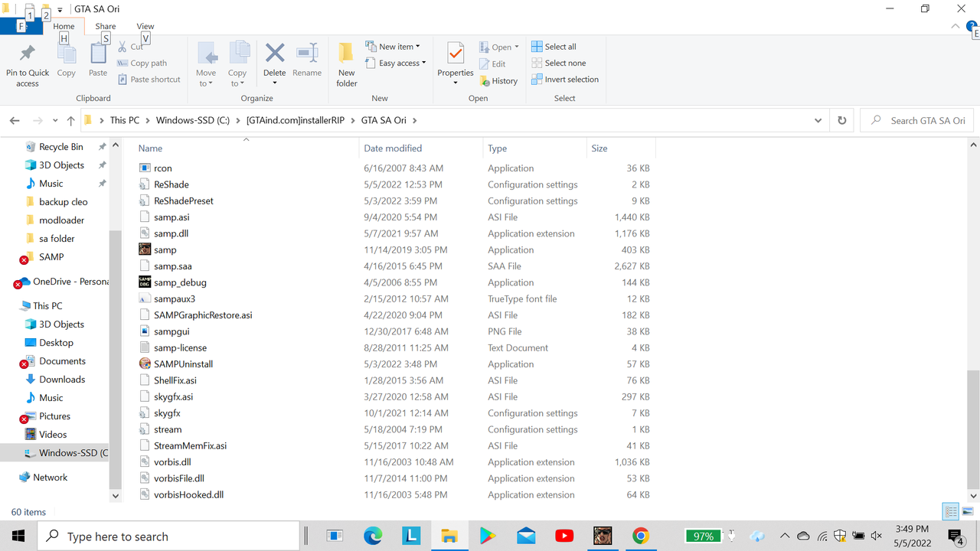Click Select none

pyautogui.click(x=558, y=64)
